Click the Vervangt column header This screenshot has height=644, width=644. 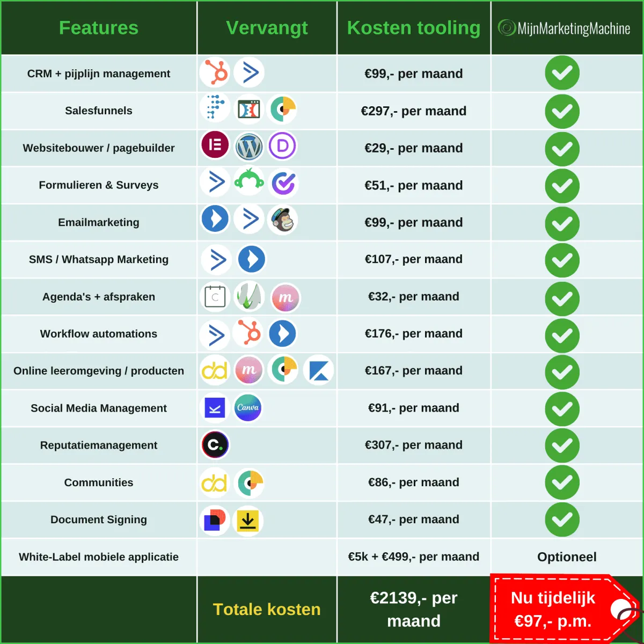(267, 27)
